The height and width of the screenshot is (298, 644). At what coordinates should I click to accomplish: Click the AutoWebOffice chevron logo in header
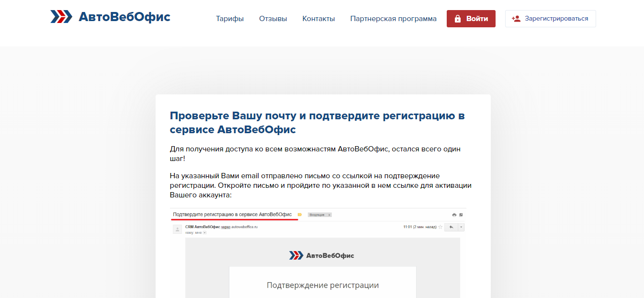[x=61, y=17]
